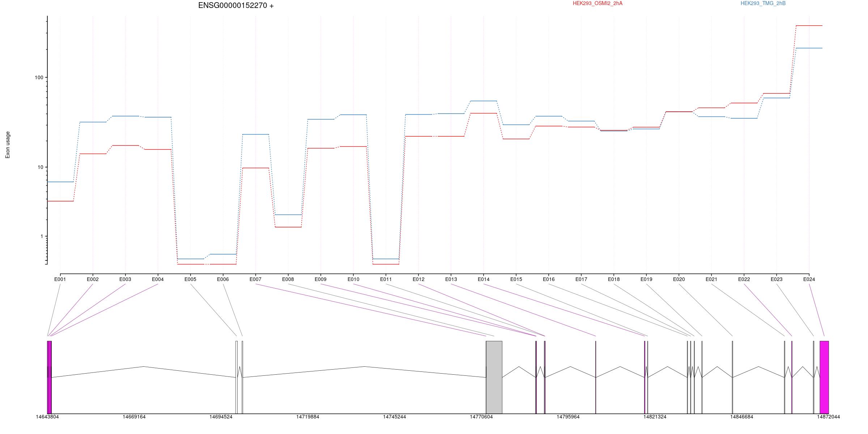Click the blue line segment above E014

[x=484, y=101]
